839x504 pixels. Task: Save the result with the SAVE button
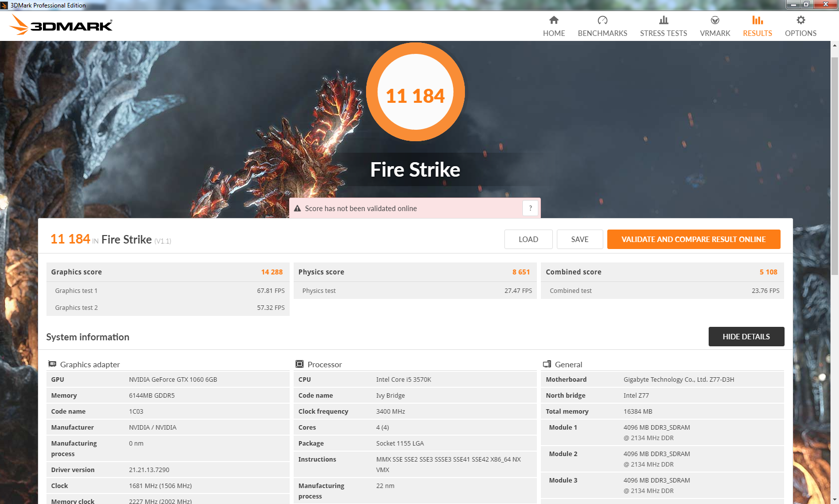[580, 239]
